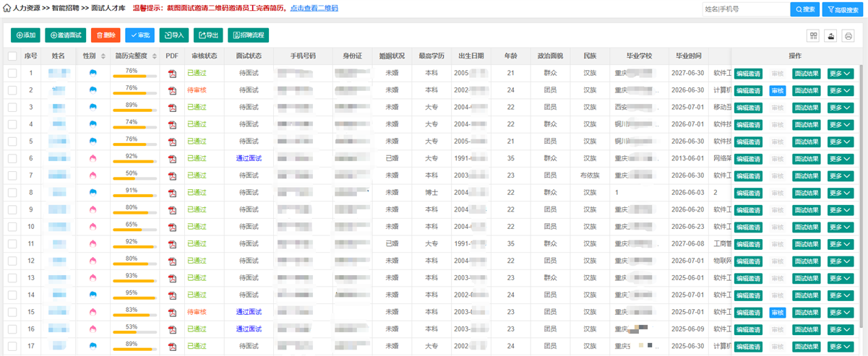Click the print icon
868x356 pixels.
[848, 35]
